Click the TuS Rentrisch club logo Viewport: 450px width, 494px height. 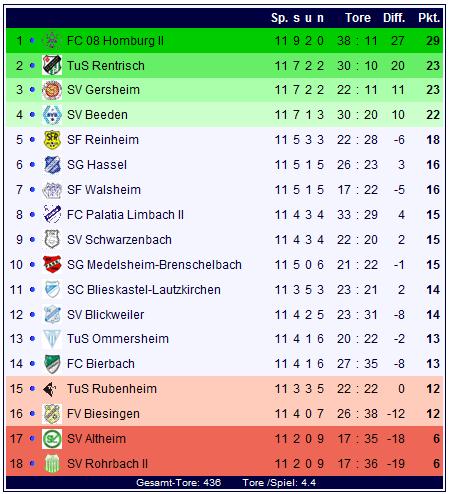(52, 65)
